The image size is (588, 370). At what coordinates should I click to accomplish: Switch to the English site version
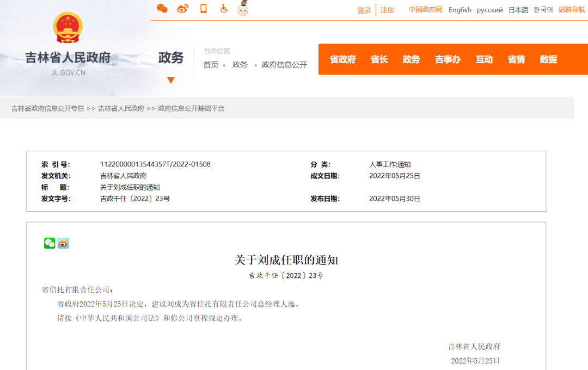460,10
